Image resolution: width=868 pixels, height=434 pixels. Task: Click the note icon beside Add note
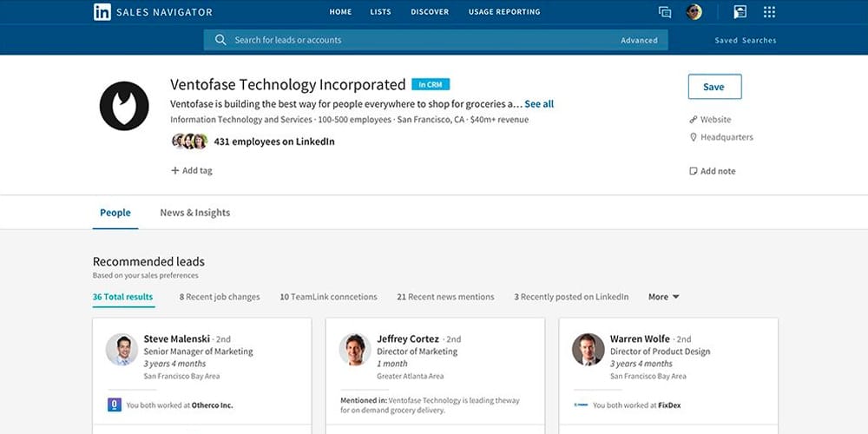(x=693, y=171)
